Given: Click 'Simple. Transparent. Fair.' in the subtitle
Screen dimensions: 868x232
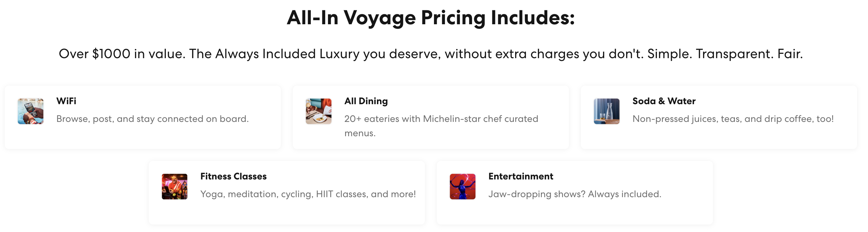Looking at the screenshot, I should pos(725,54).
